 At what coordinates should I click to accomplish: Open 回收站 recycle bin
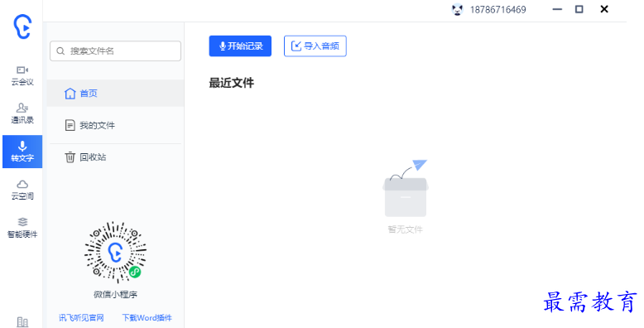pos(115,157)
